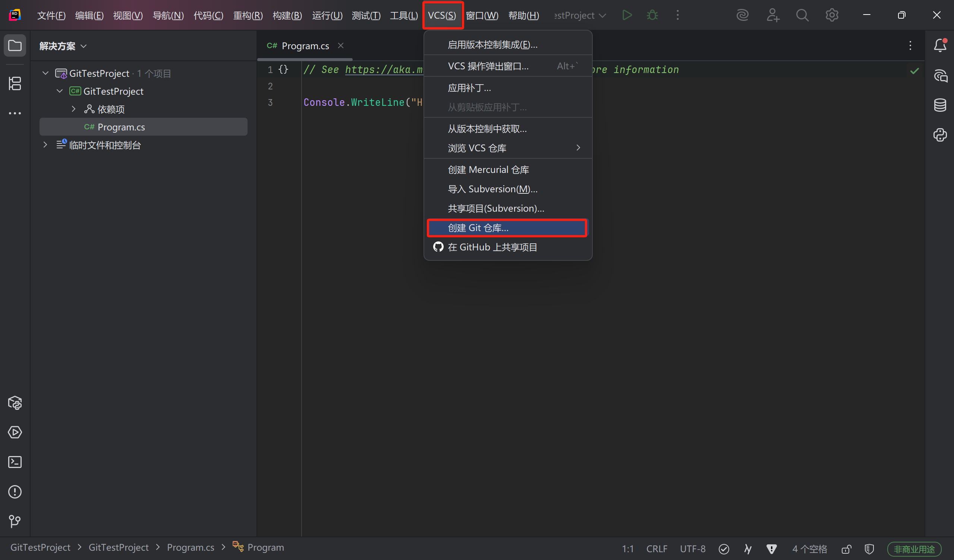Open the Structure tool window icon
Screen dimensions: 954x560
coord(15,83)
